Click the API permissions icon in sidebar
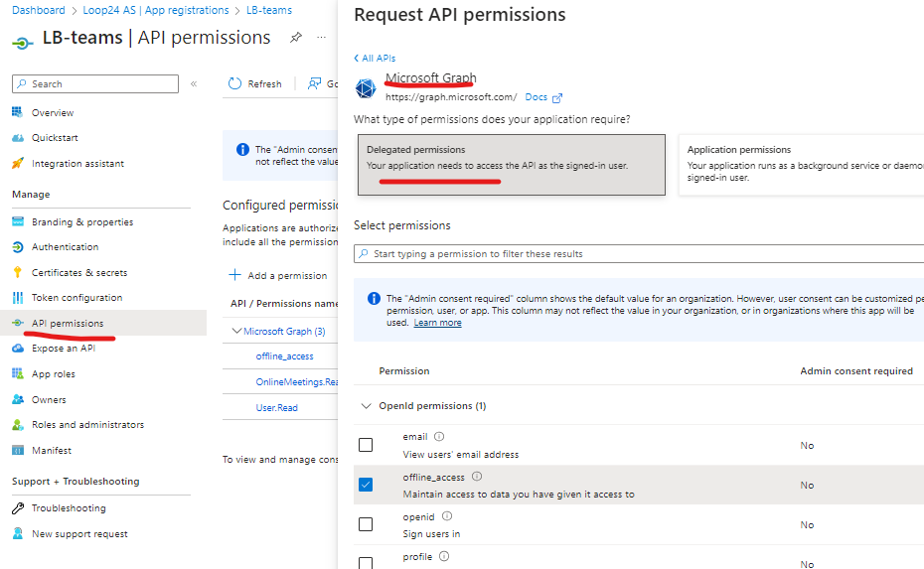 pos(18,323)
